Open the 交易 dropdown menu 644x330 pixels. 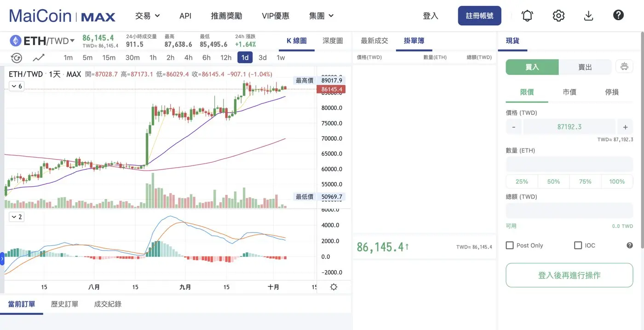[x=148, y=16]
